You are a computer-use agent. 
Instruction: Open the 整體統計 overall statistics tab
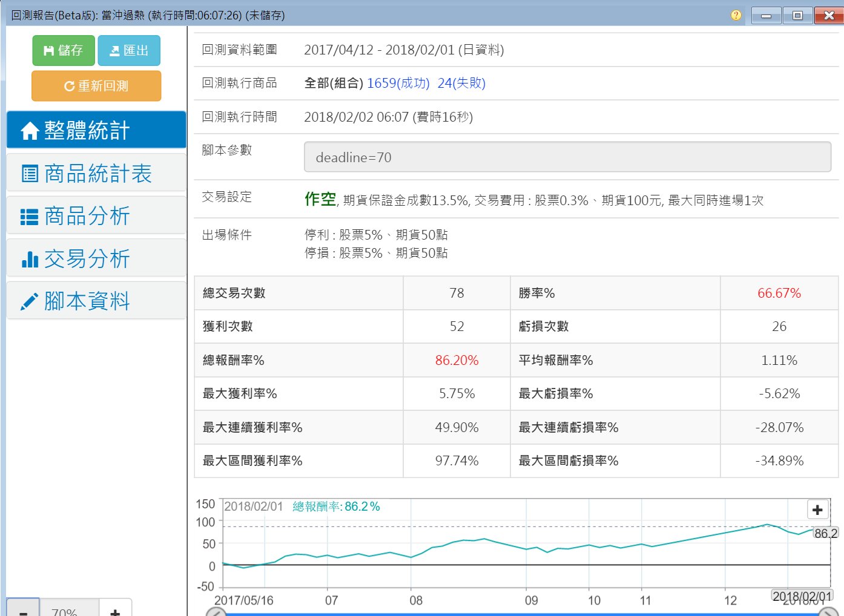pos(96,130)
